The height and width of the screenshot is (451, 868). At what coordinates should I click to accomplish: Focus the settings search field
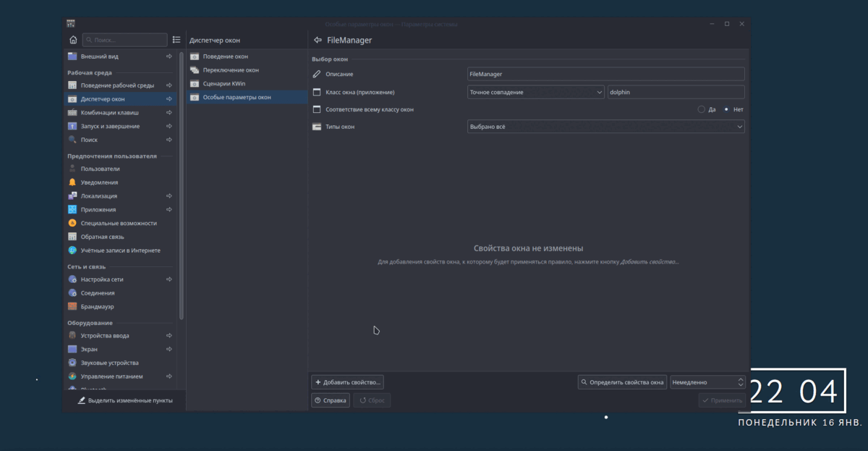(x=124, y=40)
